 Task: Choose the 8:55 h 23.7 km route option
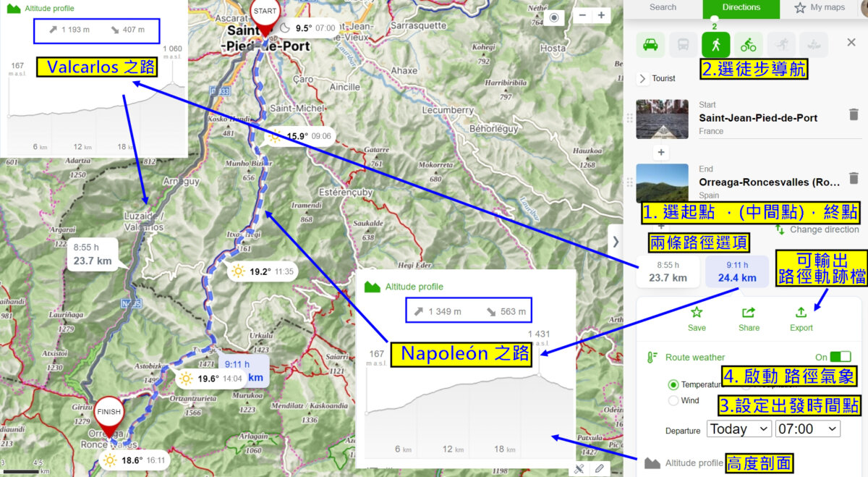coord(668,272)
